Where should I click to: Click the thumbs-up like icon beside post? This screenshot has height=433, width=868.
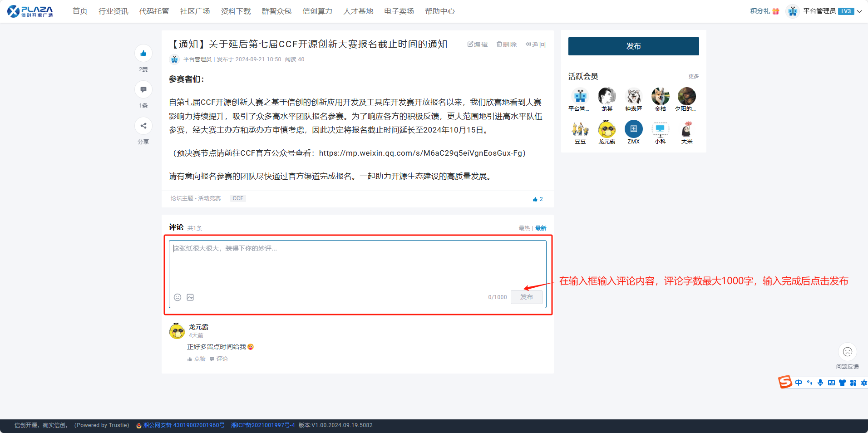click(143, 54)
